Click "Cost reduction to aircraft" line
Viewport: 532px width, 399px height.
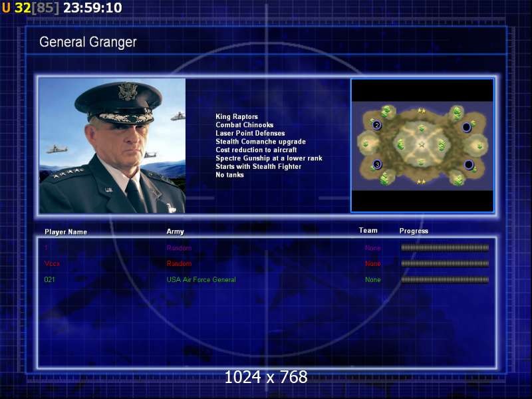256,150
